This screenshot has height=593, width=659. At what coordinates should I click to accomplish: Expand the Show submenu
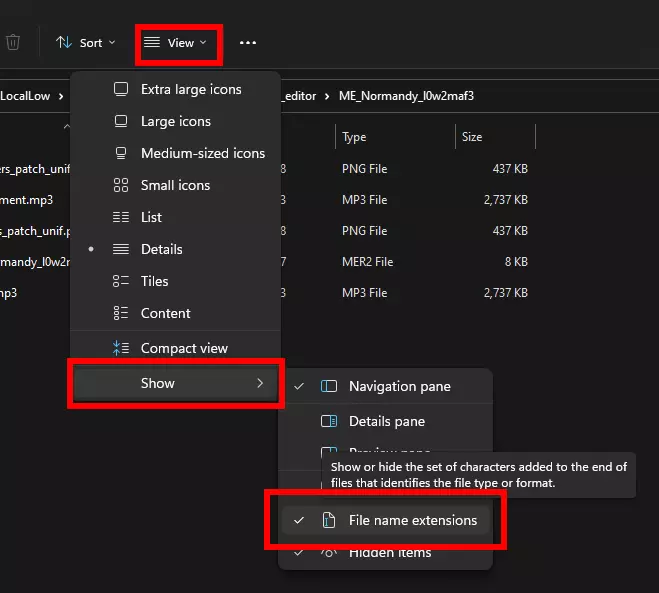pos(176,383)
